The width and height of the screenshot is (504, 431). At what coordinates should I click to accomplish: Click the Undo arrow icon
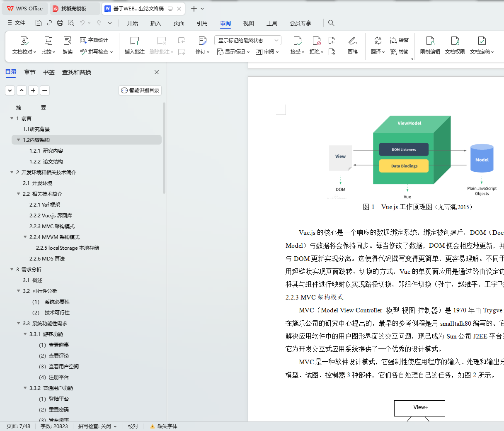[x=82, y=23]
